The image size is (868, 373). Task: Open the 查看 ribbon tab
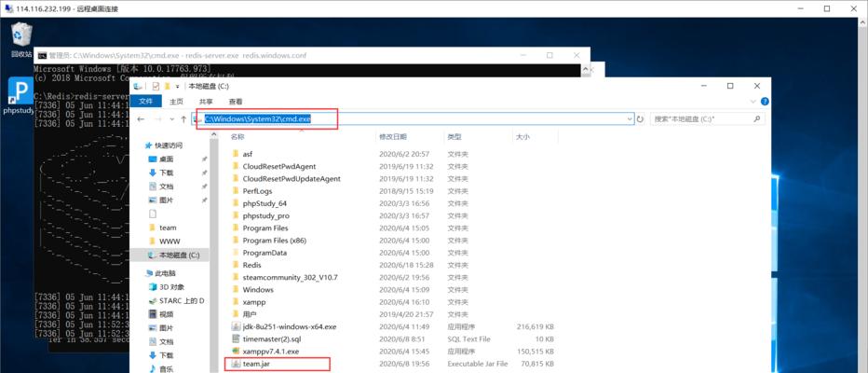pyautogui.click(x=236, y=102)
